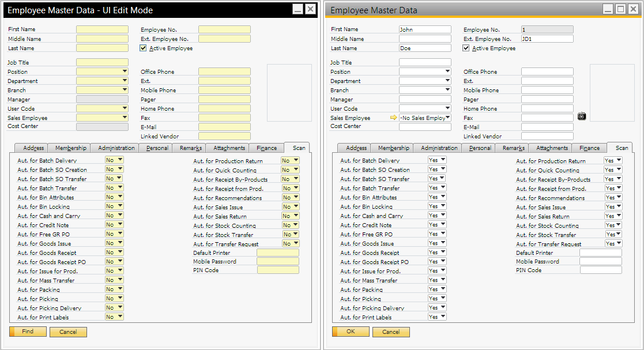The height and width of the screenshot is (350, 644).
Task: Uncheck Active Employee in the John Doe record
Action: coord(466,48)
